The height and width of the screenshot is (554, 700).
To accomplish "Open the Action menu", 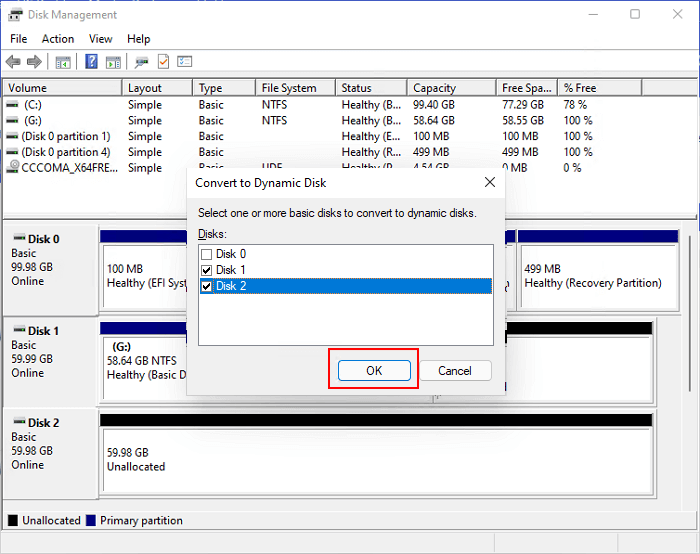I will click(57, 39).
